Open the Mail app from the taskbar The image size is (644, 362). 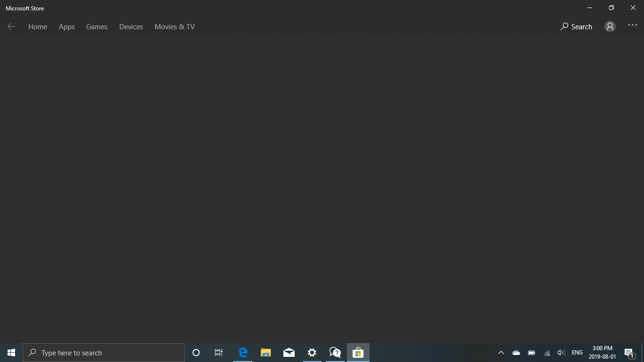[289, 353]
